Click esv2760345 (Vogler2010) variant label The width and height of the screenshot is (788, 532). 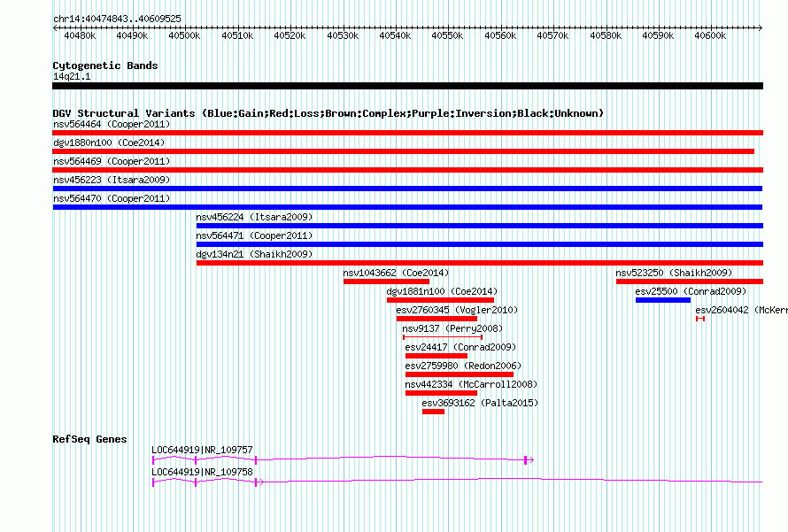pyautogui.click(x=457, y=310)
